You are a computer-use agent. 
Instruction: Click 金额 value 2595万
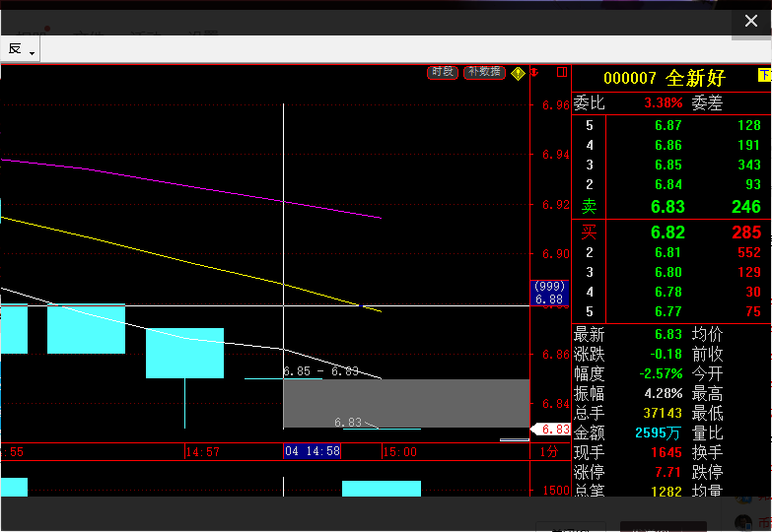658,433
